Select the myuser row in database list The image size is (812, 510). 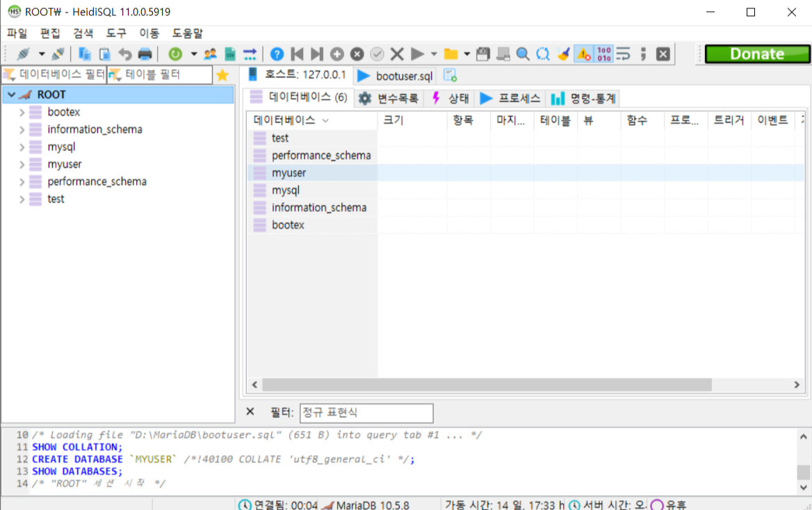[526, 173]
